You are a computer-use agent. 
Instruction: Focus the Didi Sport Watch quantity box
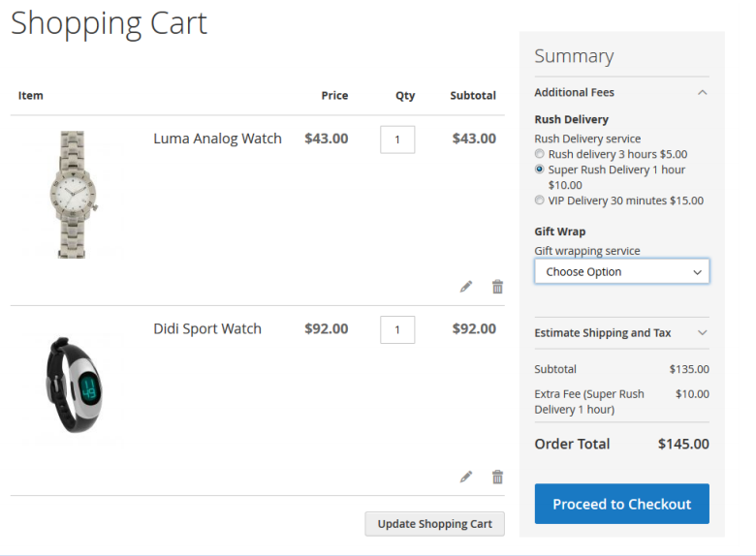[x=397, y=329]
